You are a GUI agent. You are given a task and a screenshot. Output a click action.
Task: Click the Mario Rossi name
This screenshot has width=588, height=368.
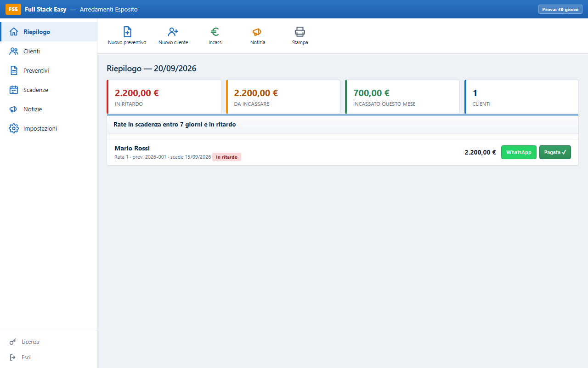pyautogui.click(x=132, y=148)
